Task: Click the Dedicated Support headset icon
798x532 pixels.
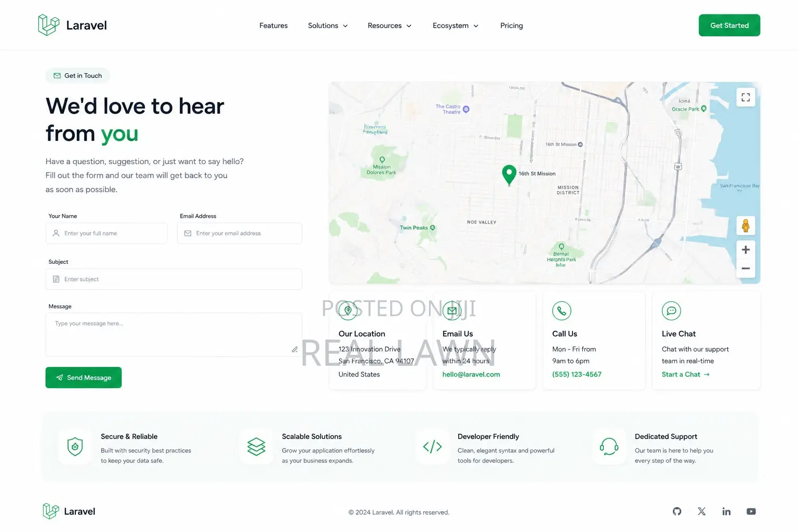Action: coord(609,447)
